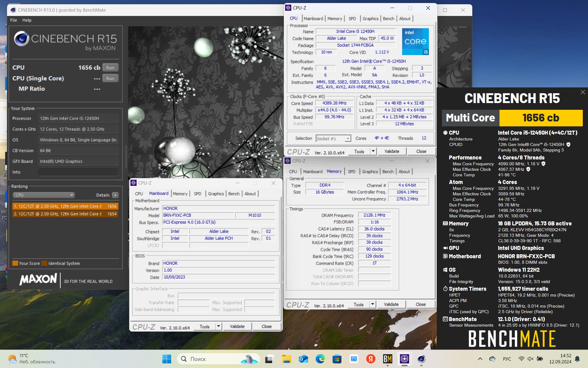The height and width of the screenshot is (368, 588).
Task: Close the BenchMate result overlay panel
Action: tap(582, 92)
